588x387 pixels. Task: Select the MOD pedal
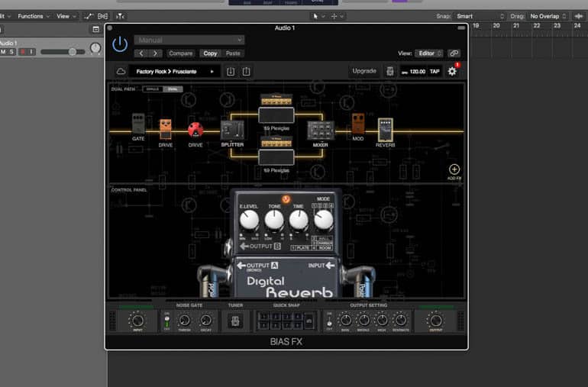358,124
